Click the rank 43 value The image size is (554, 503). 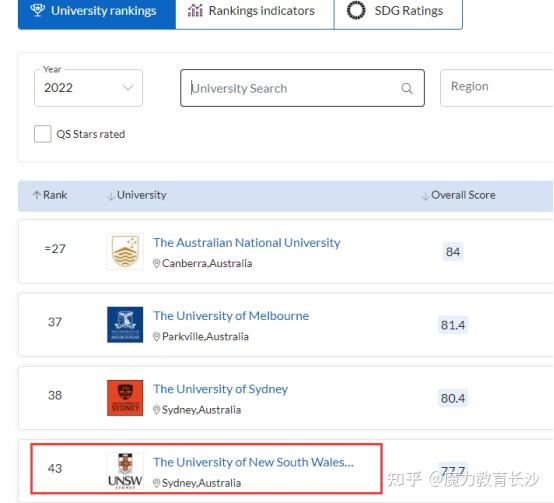tap(55, 468)
